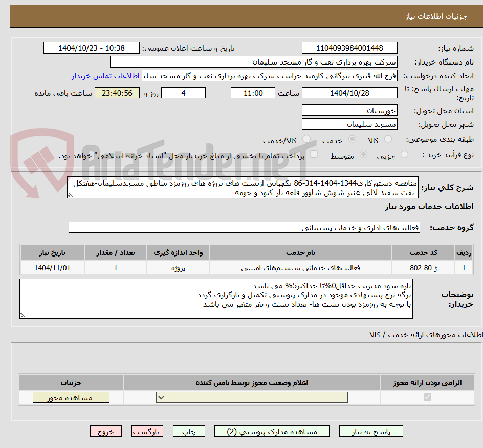The image size is (483, 448).
Task: Select the جزیی purchase type radio
Action: pyautogui.click(x=404, y=153)
